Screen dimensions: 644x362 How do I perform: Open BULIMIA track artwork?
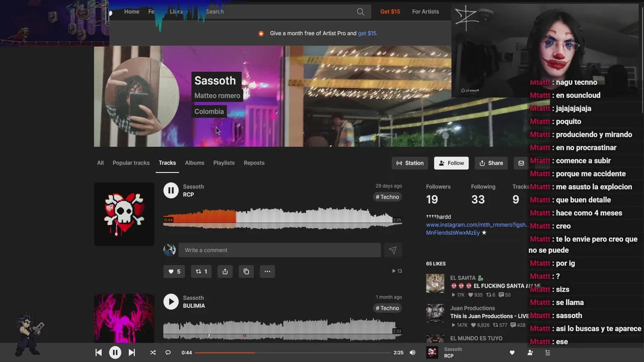[124, 319]
